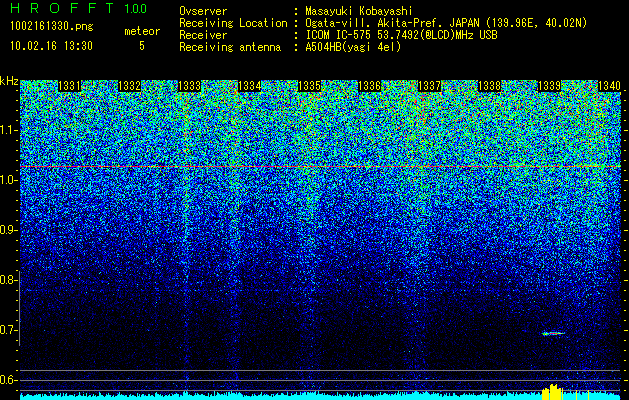Click the 1333 time marker

(189, 86)
